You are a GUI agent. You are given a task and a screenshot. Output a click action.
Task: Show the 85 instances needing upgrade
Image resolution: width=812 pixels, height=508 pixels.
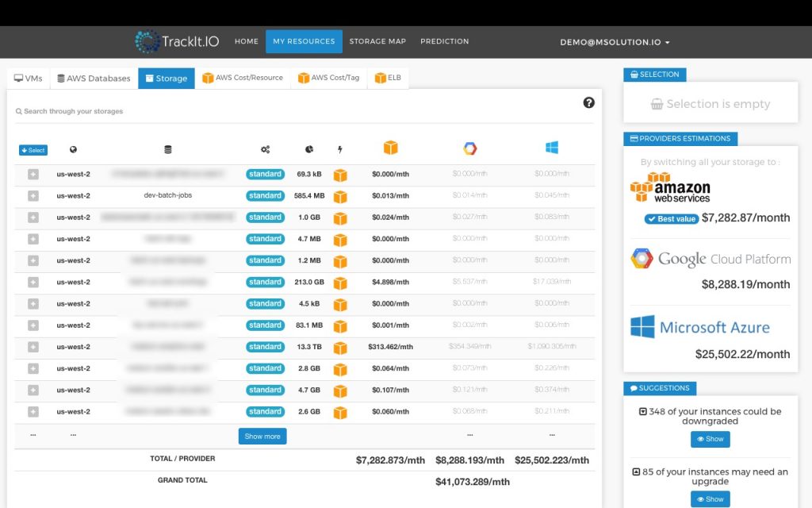pyautogui.click(x=710, y=499)
